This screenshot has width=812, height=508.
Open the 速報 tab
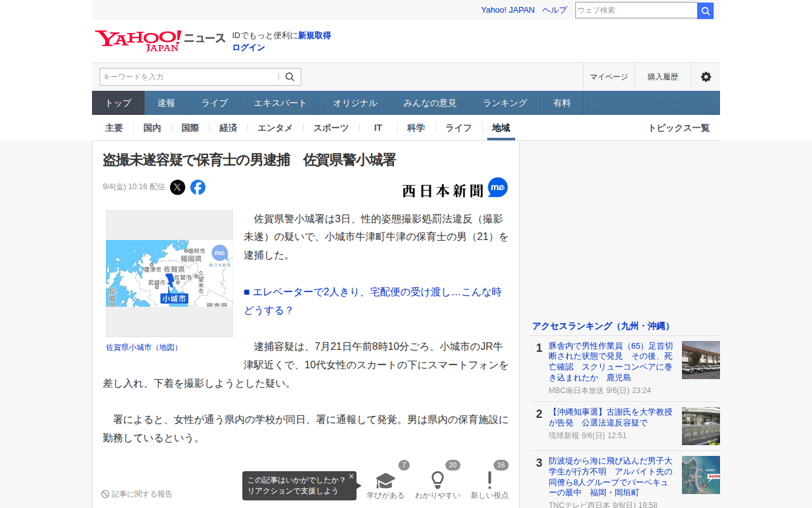point(166,103)
